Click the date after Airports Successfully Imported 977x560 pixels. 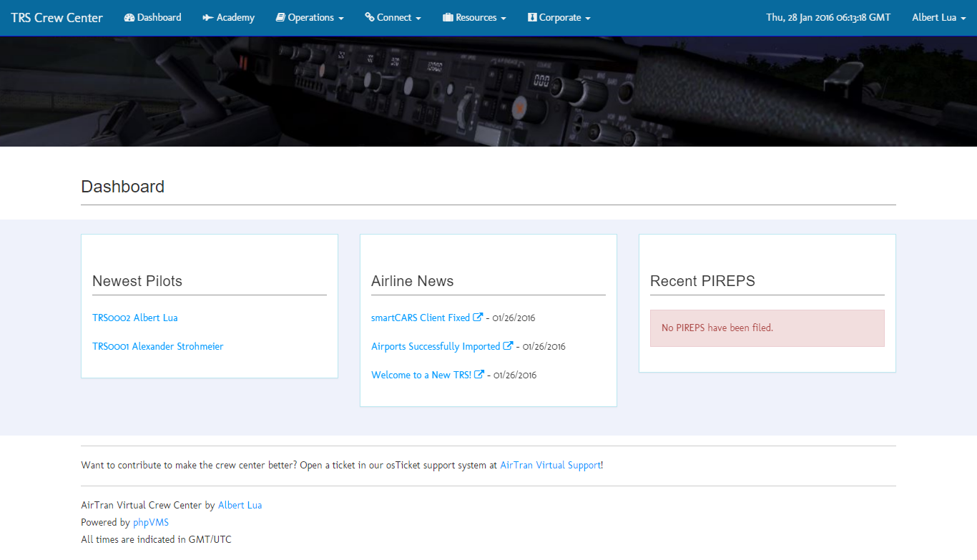(544, 346)
